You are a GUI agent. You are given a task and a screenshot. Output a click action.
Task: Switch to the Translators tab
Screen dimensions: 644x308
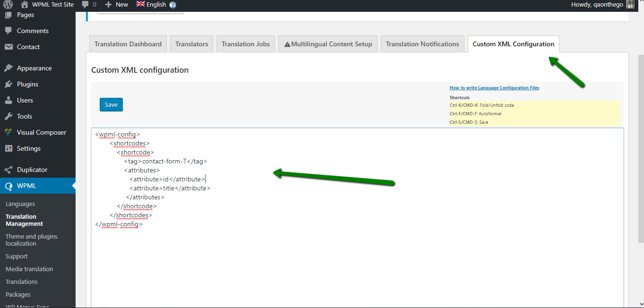coord(192,44)
